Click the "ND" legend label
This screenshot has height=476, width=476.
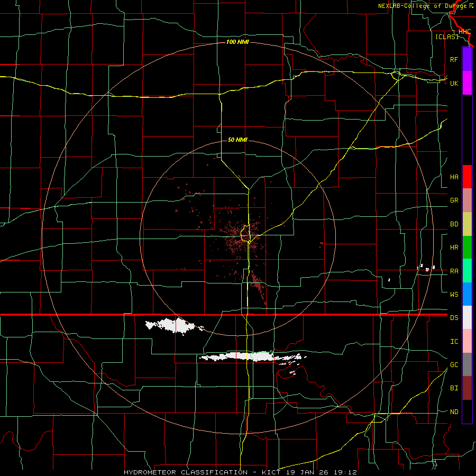coord(454,411)
